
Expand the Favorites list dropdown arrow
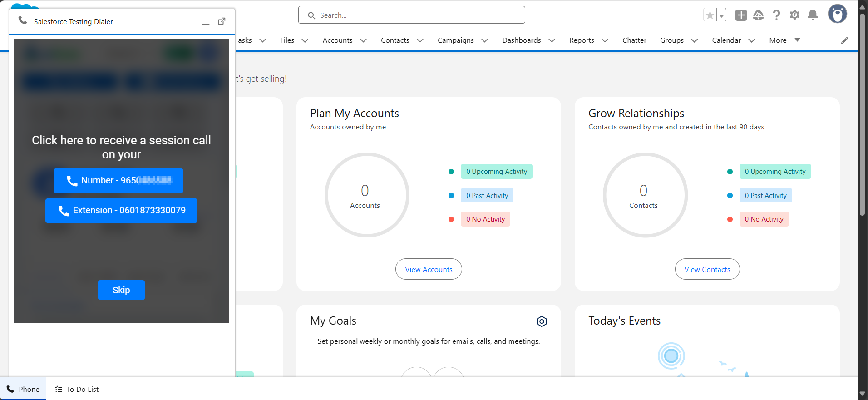pyautogui.click(x=721, y=15)
